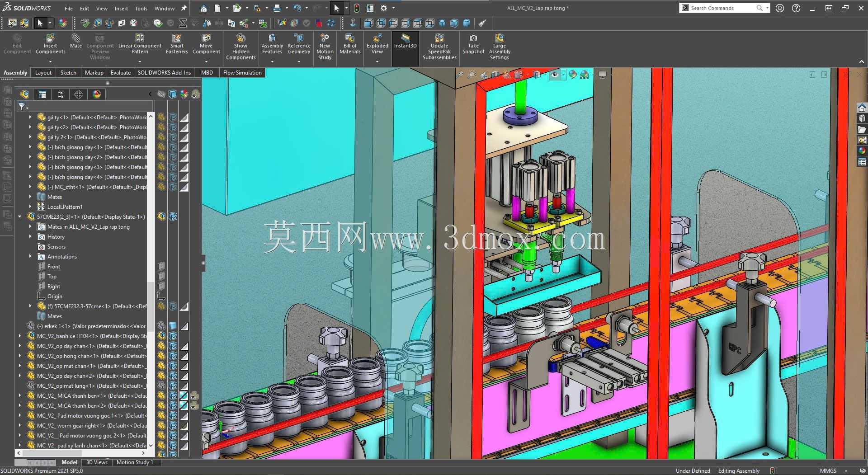Collapse the 57CME23(2_3)<1> tree node
Screen dimensions: 868x475
tap(20, 217)
